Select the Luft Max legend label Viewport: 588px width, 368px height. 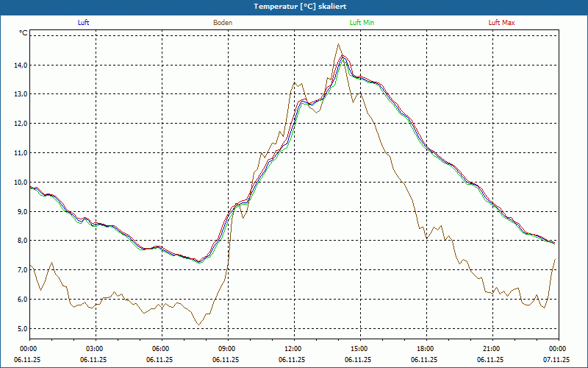pos(502,23)
